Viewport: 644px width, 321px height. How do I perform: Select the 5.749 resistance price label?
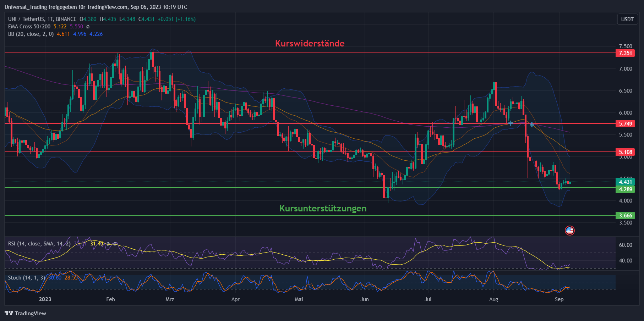[x=625, y=124]
